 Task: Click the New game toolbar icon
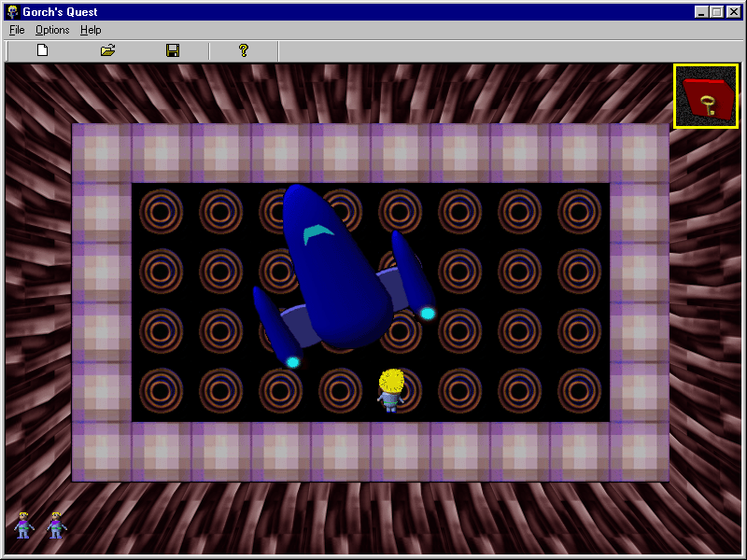tap(42, 50)
